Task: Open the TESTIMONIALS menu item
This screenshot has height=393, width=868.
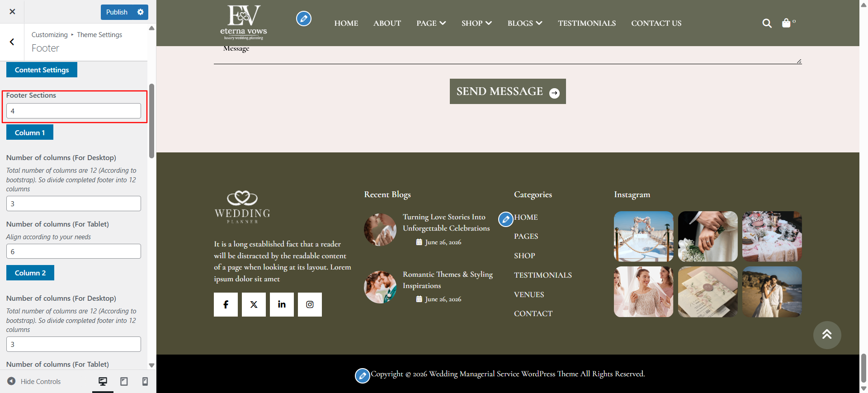Action: (x=587, y=23)
